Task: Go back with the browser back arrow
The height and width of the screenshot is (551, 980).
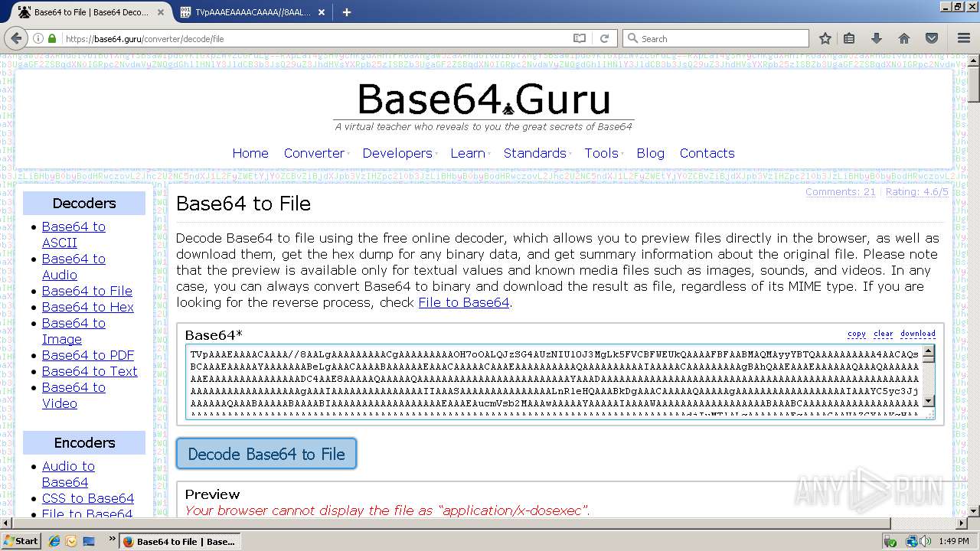Action: [15, 38]
